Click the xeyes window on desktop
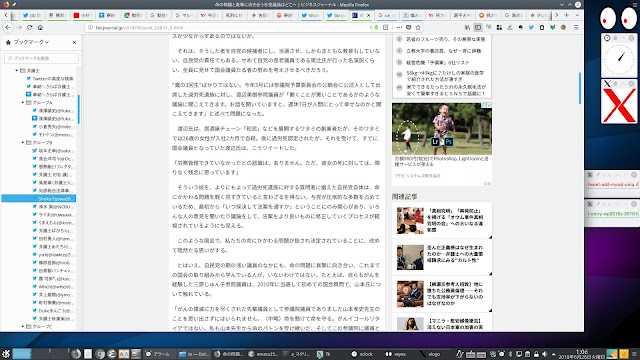Viewport: 640px width, 360px height. click(618, 18)
